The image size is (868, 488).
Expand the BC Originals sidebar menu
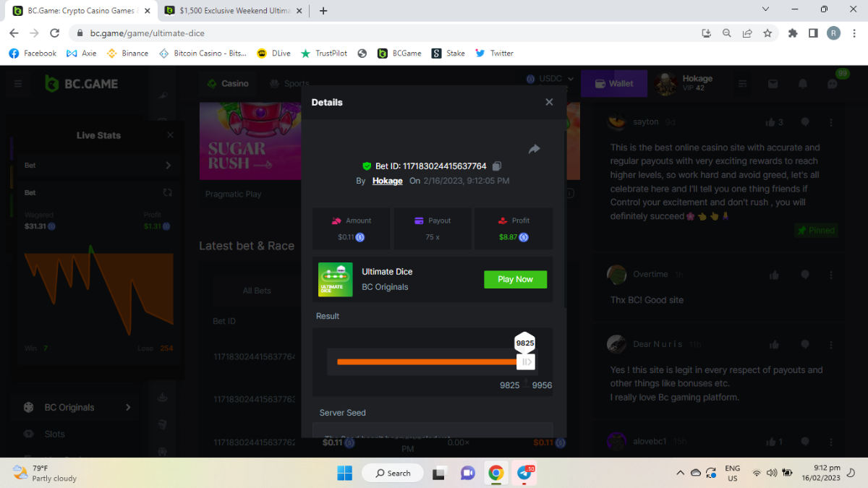(128, 408)
